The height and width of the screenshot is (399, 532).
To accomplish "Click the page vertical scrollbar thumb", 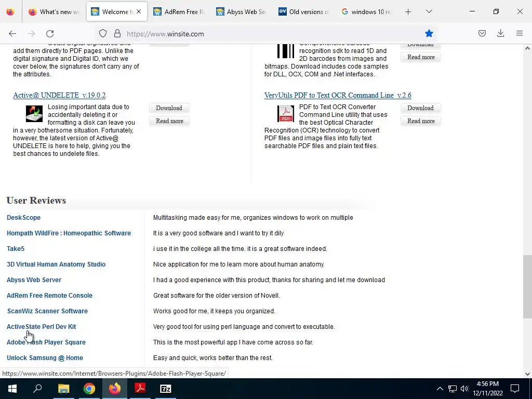I will [x=527, y=287].
